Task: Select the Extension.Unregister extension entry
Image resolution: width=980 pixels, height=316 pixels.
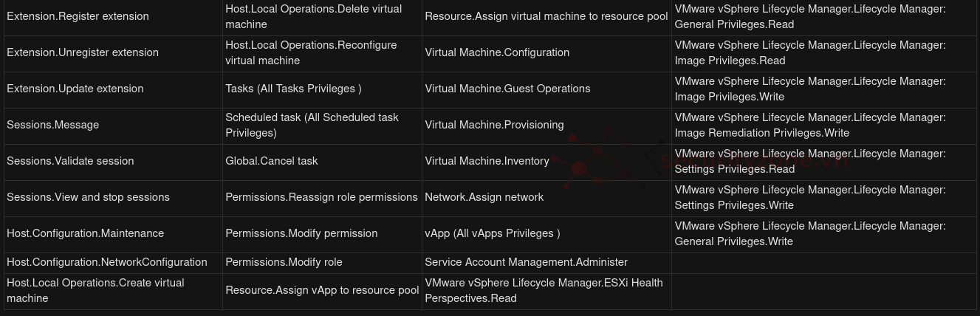Action: 83,52
